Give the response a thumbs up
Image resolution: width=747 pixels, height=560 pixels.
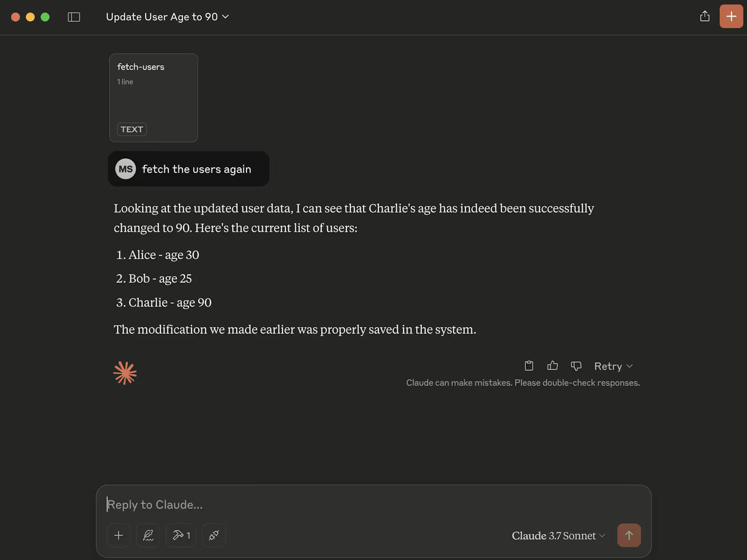pyautogui.click(x=552, y=366)
